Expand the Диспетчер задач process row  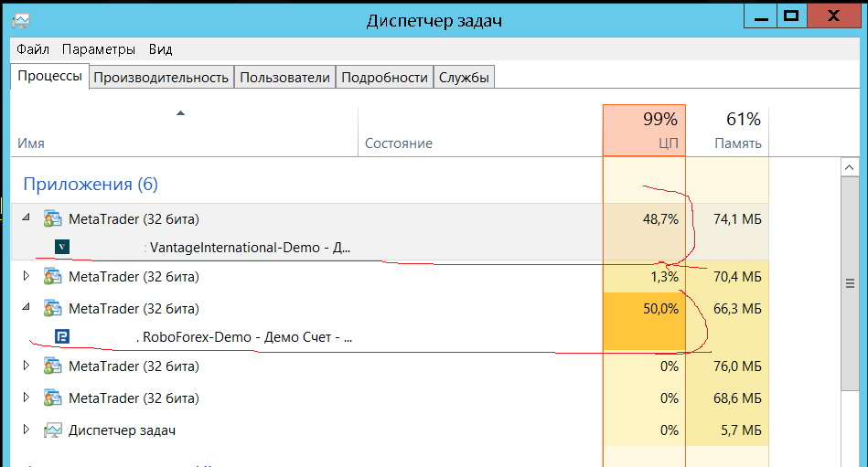[26, 430]
